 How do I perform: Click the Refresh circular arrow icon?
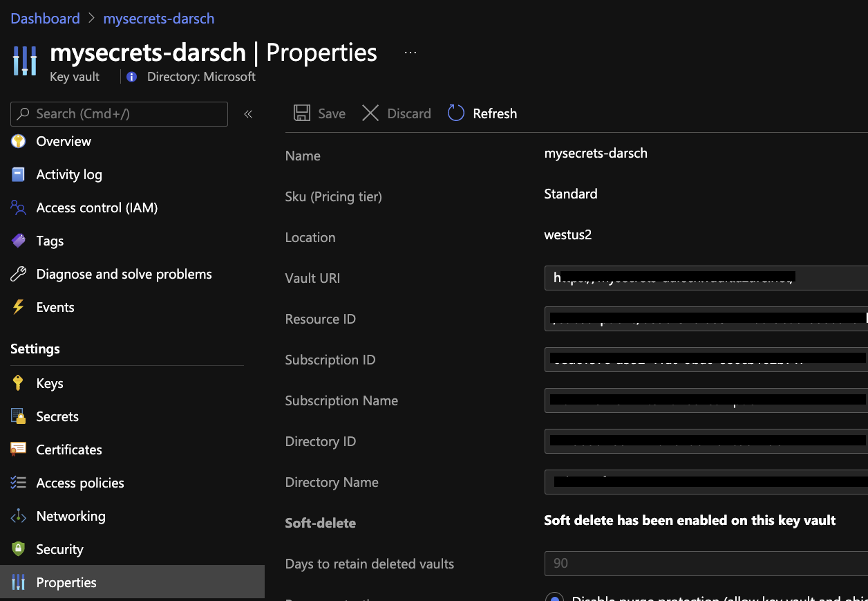(x=456, y=113)
